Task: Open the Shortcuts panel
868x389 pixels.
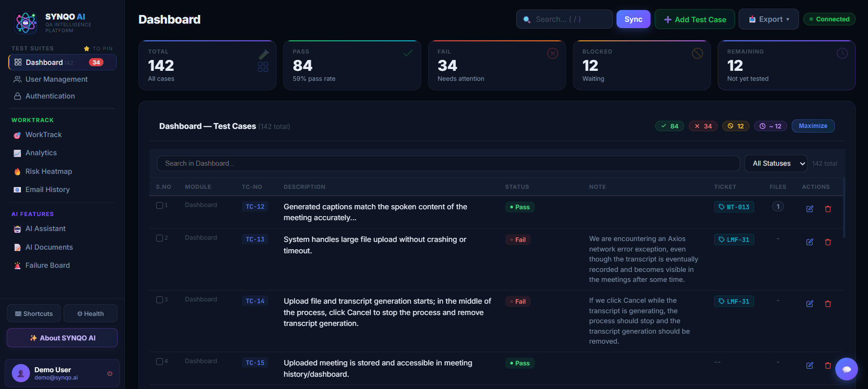Action: click(34, 314)
